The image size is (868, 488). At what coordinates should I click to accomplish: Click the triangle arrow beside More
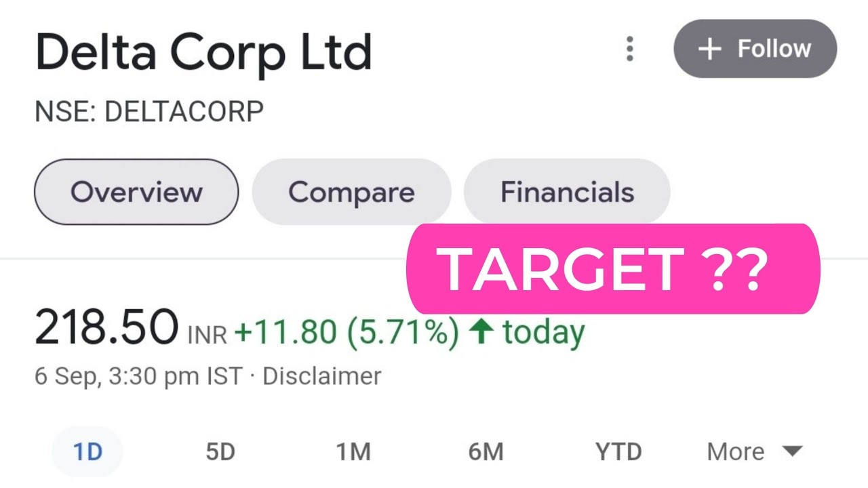pyautogui.click(x=791, y=451)
